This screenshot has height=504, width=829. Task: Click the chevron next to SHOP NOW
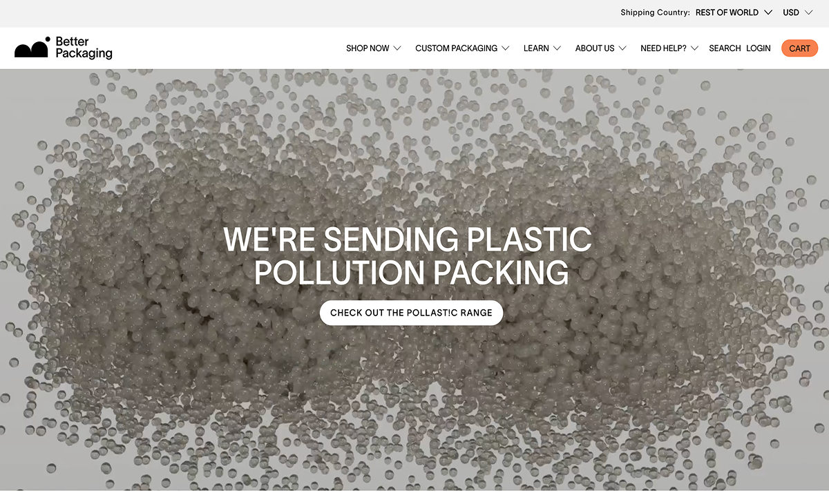coord(397,48)
